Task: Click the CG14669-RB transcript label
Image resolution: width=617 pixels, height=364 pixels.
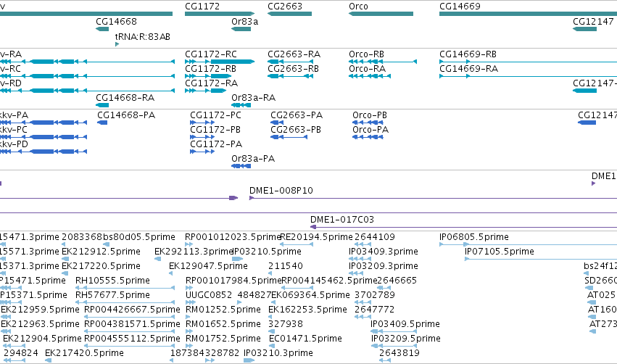Action: [x=468, y=54]
